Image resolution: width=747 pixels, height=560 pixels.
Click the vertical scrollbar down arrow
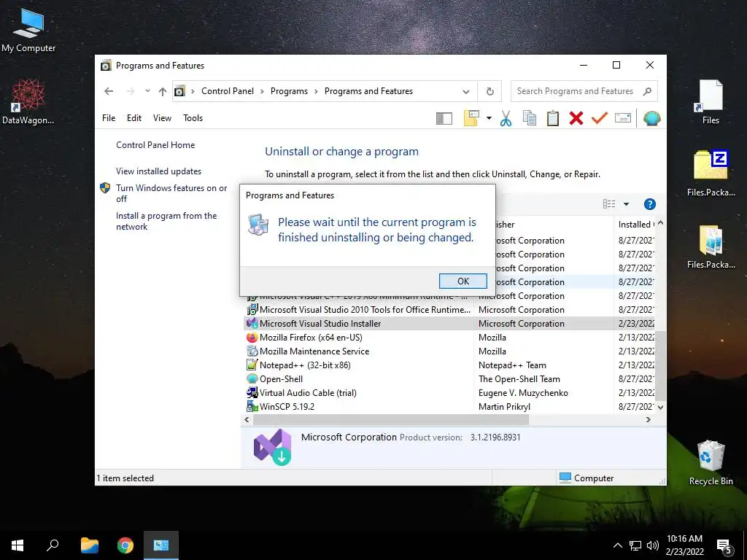[x=660, y=407]
